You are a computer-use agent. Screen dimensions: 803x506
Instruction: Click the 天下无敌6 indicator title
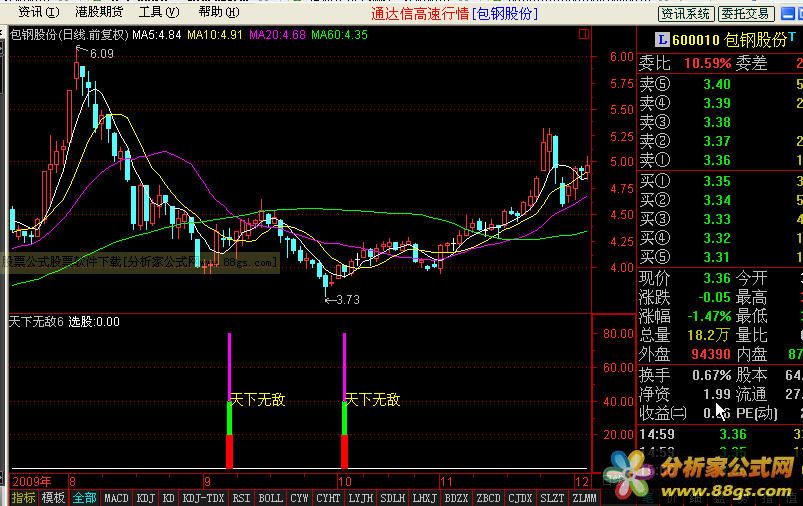36,322
